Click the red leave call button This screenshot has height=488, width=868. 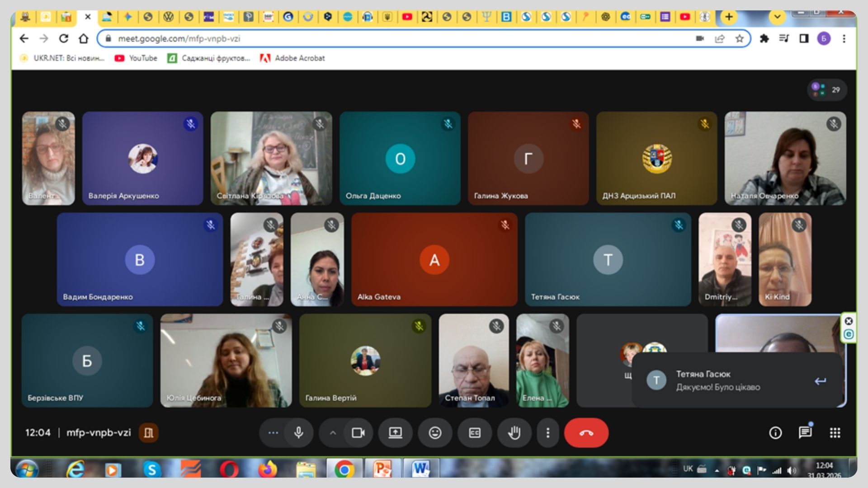pos(586,433)
